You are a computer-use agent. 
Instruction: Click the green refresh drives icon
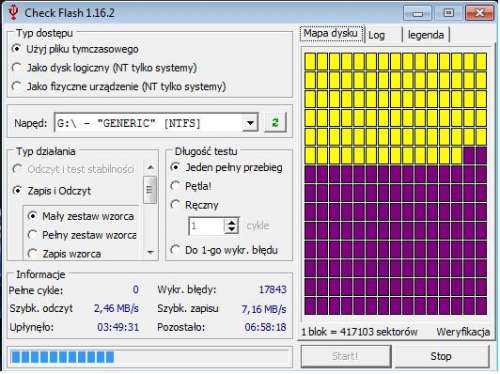coord(275,122)
